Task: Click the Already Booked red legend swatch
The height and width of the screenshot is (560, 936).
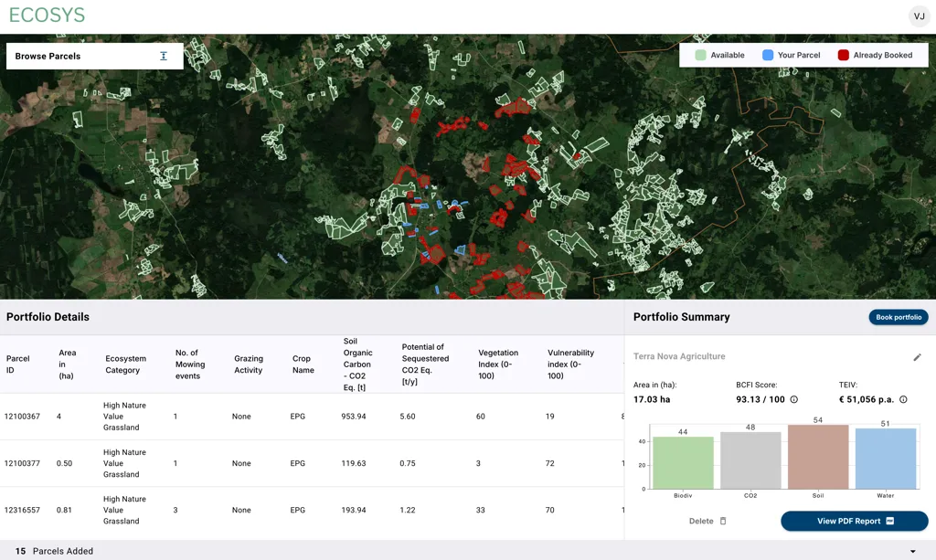Action: pos(844,55)
